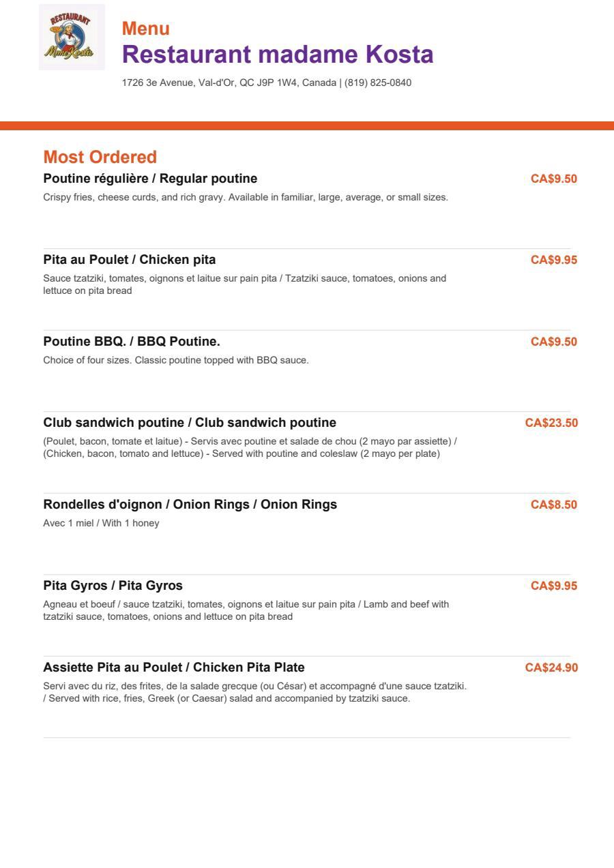Click the CA$23.50 price
The height and width of the screenshot is (868, 614).
551,423
